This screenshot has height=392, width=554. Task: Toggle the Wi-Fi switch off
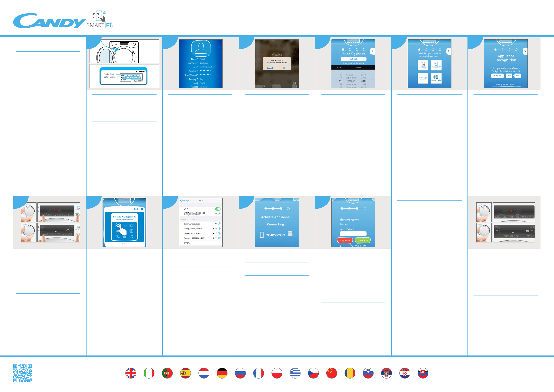pyautogui.click(x=218, y=209)
